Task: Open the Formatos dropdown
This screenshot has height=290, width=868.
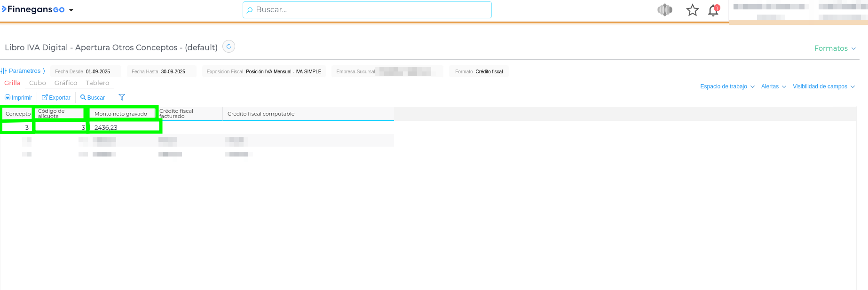Action: 835,48
